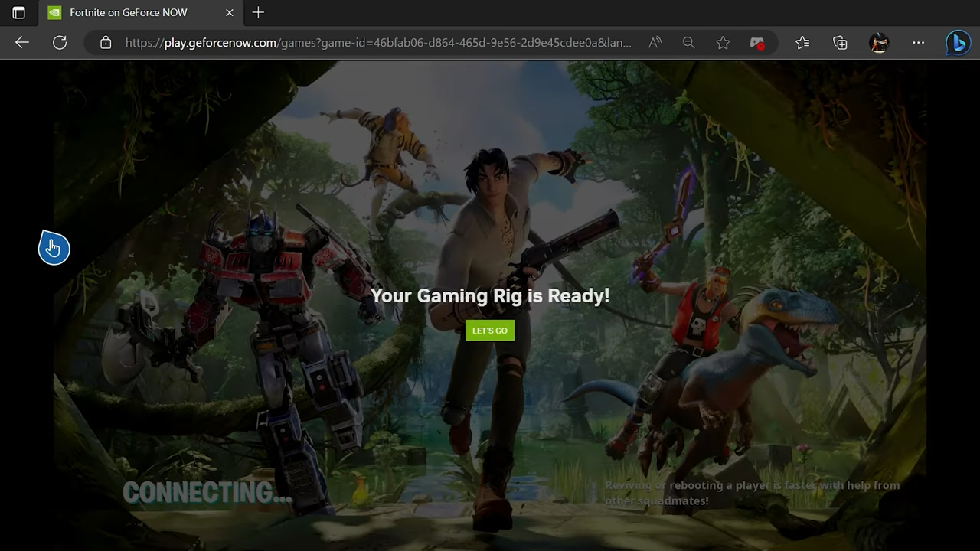
Task: Refresh the GeForce NOW page
Action: coord(60,43)
